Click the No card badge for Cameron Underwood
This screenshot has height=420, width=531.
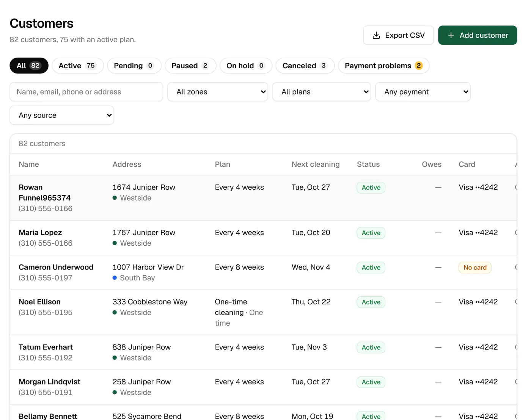coord(475,268)
